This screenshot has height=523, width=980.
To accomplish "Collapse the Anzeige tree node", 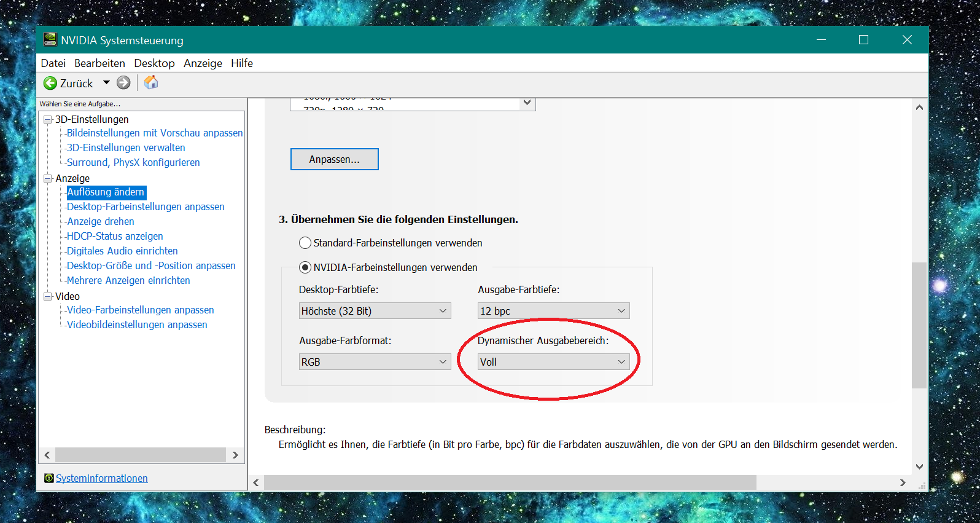I will tap(47, 178).
